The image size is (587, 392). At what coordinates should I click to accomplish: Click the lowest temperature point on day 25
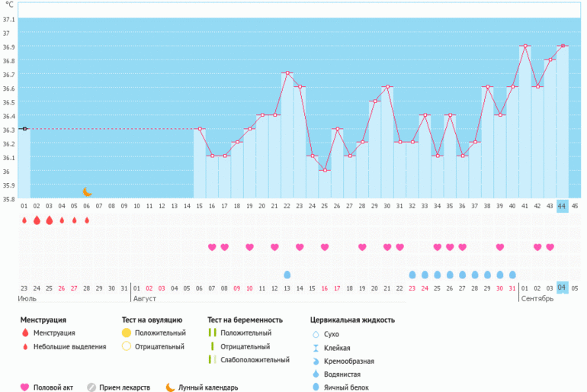point(325,170)
